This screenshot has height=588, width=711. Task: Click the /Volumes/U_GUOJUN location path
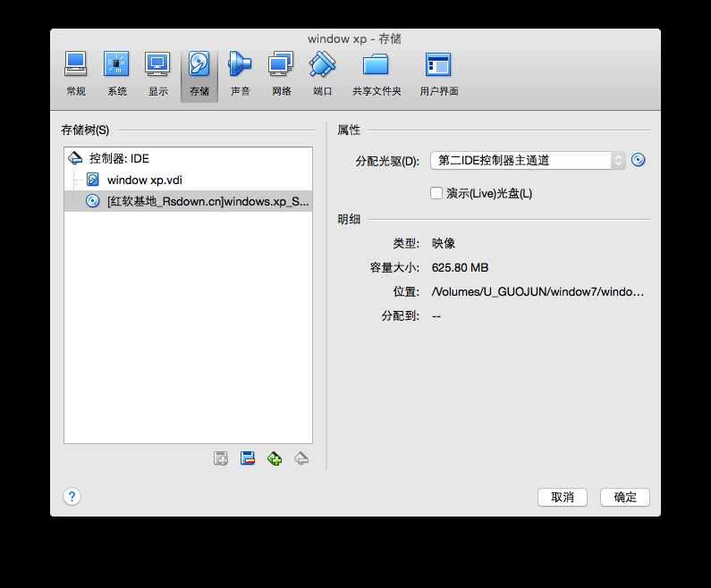(537, 291)
